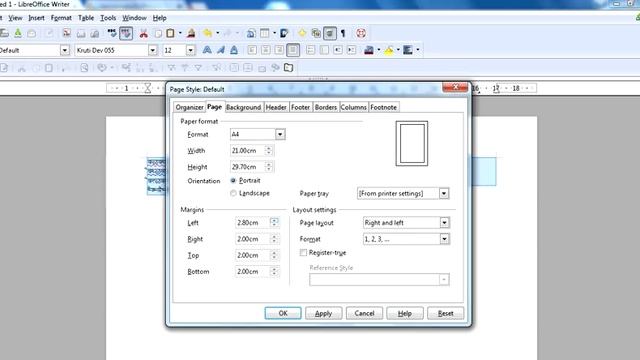Click the Font Color swatch icon

point(369,50)
